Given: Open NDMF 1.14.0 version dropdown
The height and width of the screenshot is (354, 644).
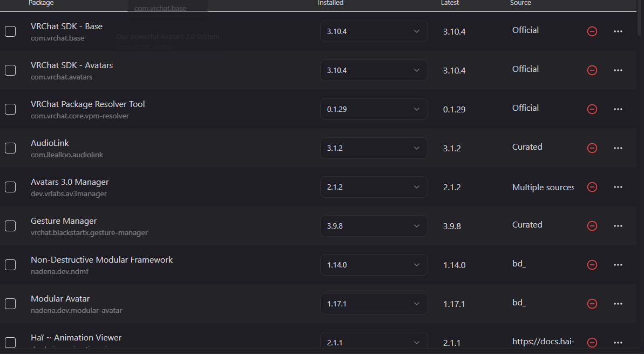Looking at the screenshot, I should click(374, 265).
